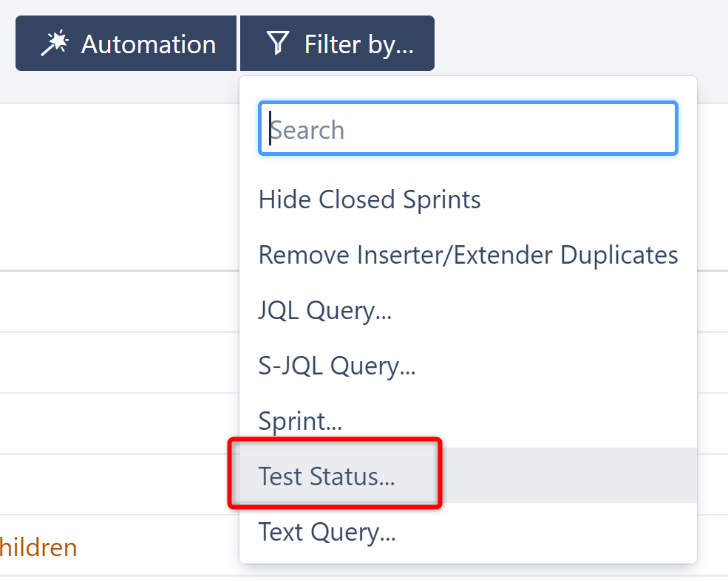Click the Filter by... label text
The height and width of the screenshot is (582, 728).
tap(359, 44)
